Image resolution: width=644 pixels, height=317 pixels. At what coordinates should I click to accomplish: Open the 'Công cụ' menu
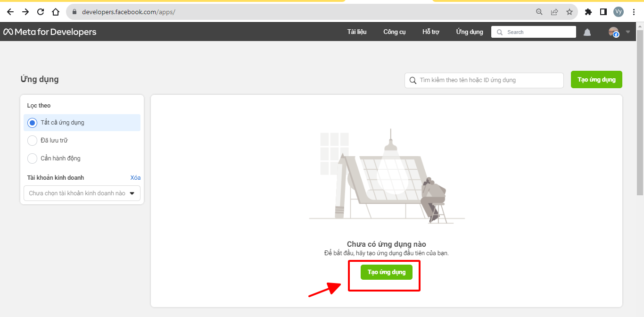pos(394,32)
